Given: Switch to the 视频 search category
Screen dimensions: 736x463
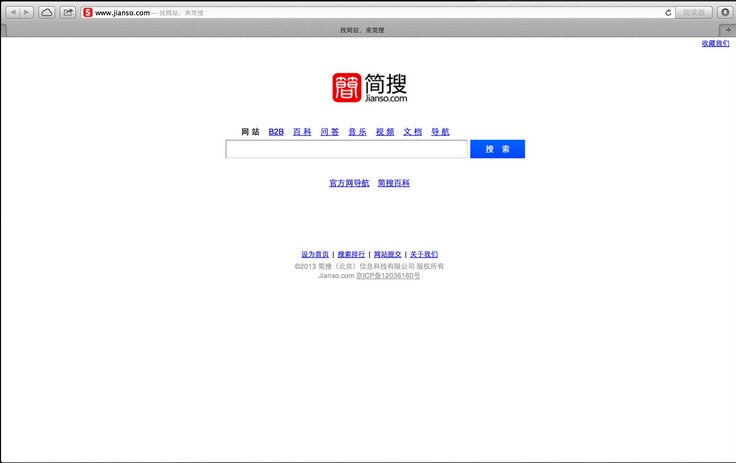Looking at the screenshot, I should [385, 132].
